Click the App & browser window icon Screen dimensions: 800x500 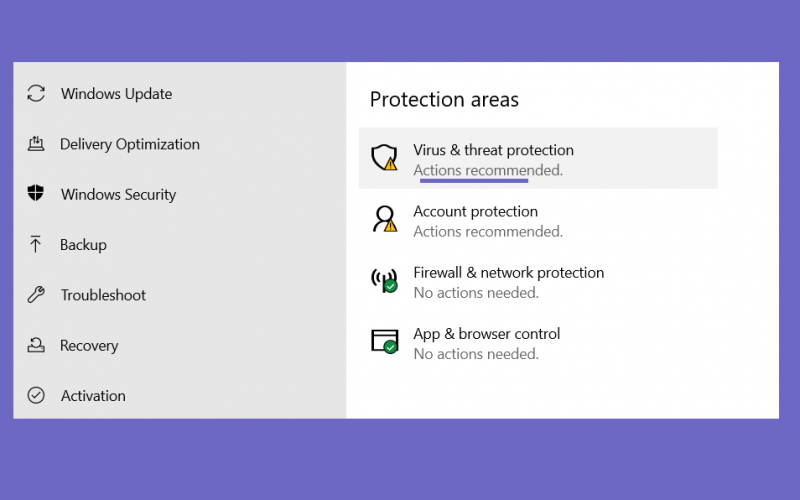[x=385, y=341]
